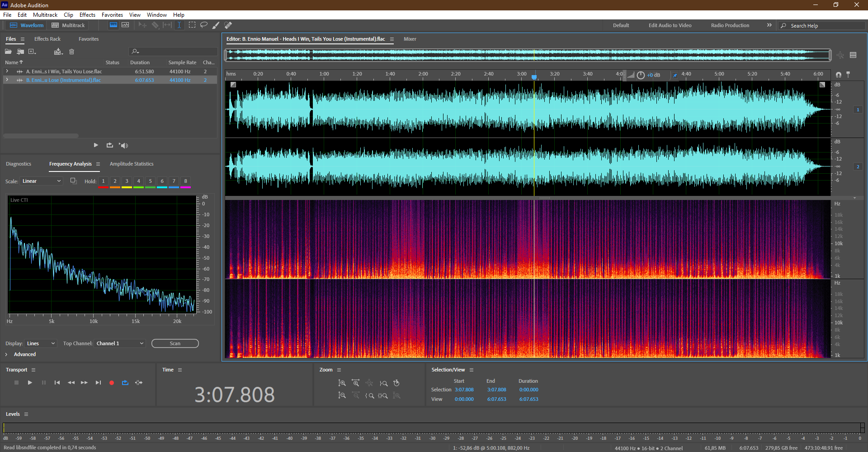Click Hold button 8 with magenta swatch
This screenshot has width=868, height=452.
coord(185,181)
